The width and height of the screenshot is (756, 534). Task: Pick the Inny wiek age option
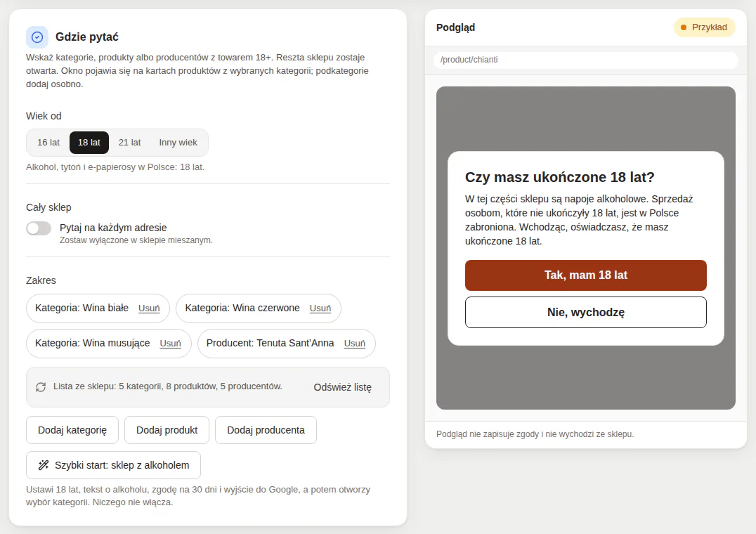coord(178,143)
